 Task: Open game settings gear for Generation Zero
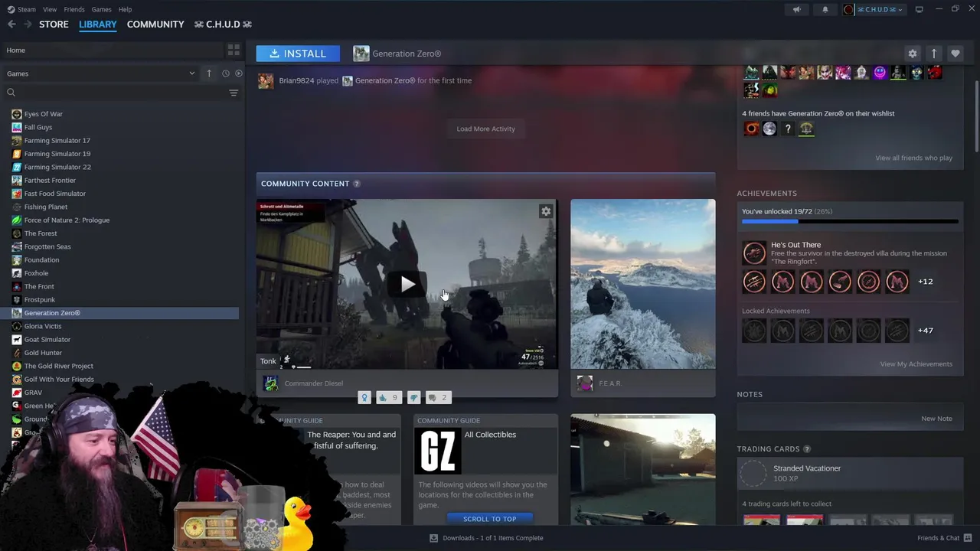[912, 54]
